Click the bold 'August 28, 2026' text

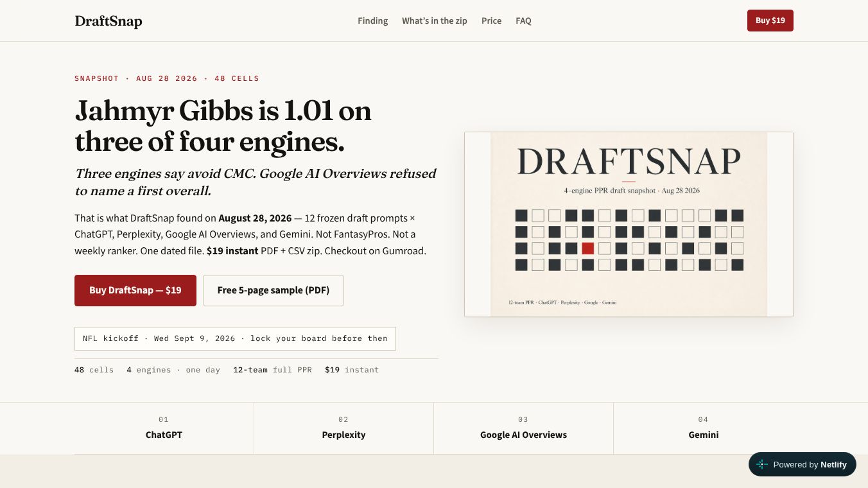[x=255, y=218]
